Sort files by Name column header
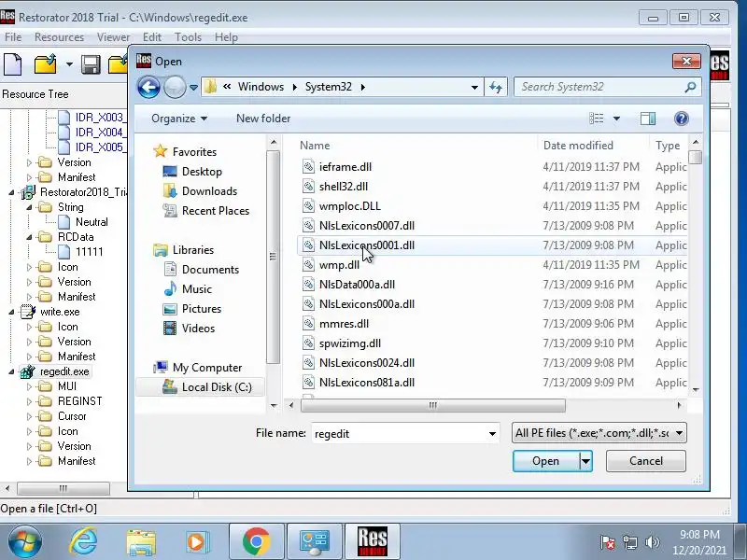 pyautogui.click(x=315, y=146)
